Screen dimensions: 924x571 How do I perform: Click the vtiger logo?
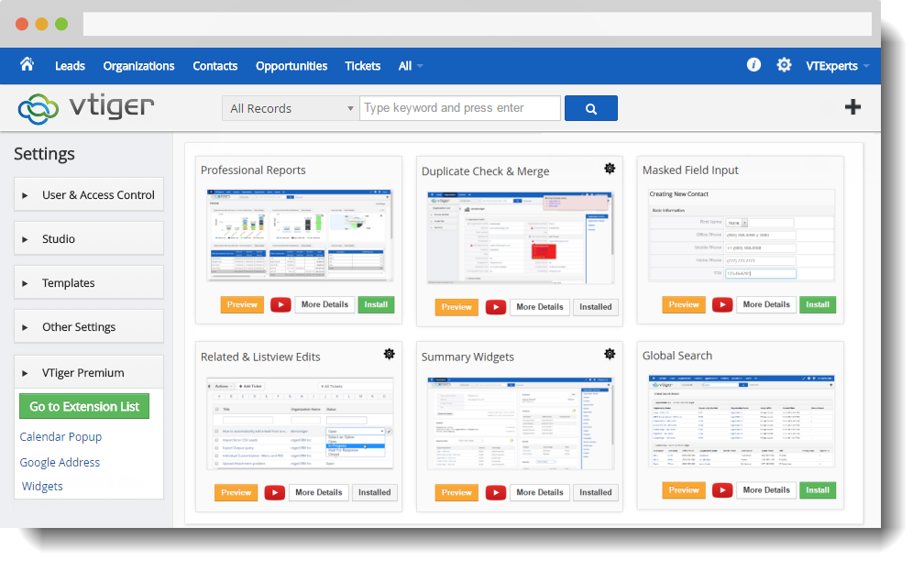click(x=86, y=108)
